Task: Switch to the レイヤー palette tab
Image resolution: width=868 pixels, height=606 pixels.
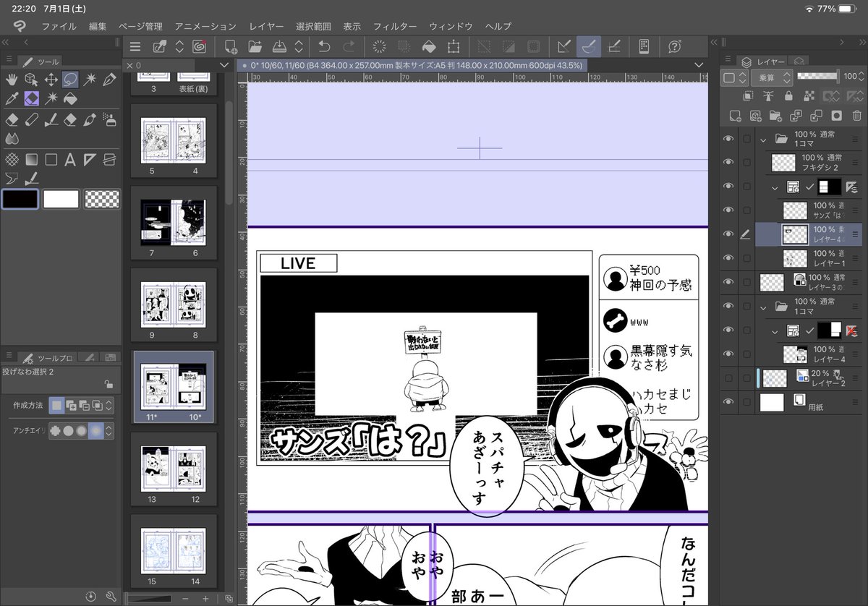Action: point(761,61)
